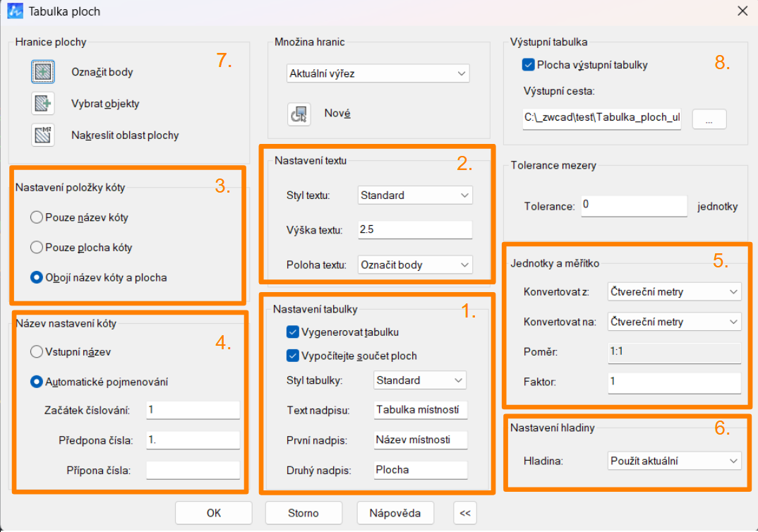Click the Nakreslit oblast plochy icon
Viewport: 758px width, 532px height.
pyautogui.click(x=43, y=135)
